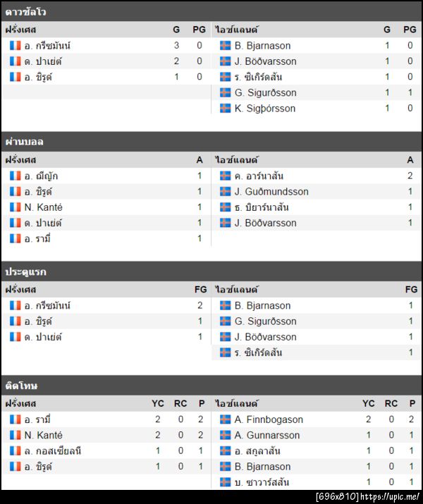423x504 pixels.
Task: Click France flag next to ล. กอสเซียลนี
Action: coord(16,450)
